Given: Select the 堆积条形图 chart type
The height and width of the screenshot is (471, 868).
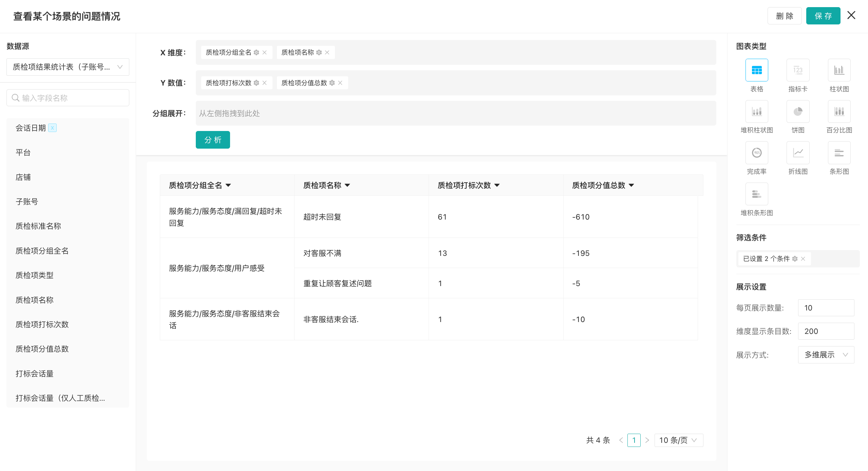Looking at the screenshot, I should pyautogui.click(x=757, y=194).
